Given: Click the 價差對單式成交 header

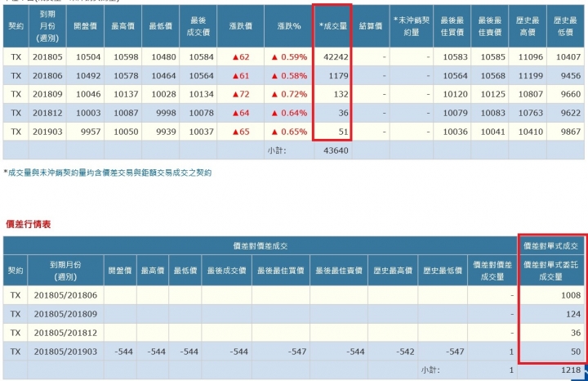Looking at the screenshot, I should [551, 246].
